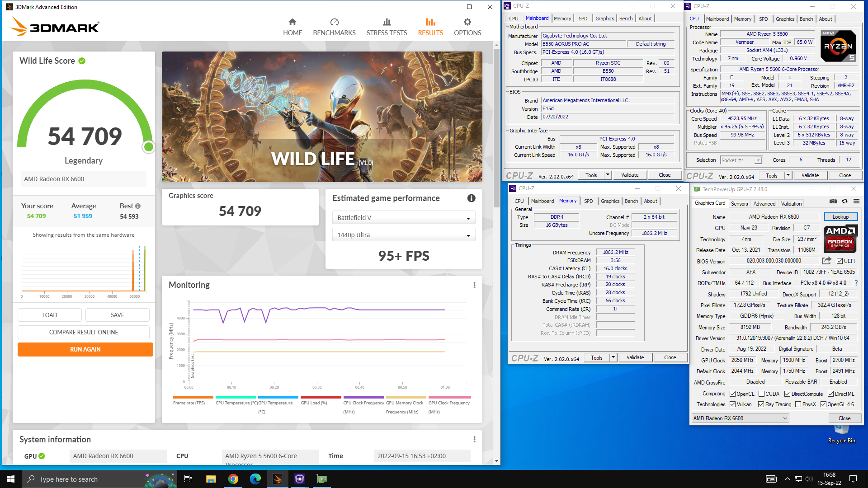868x488 pixels.
Task: Open STRESS TESTS bar chart icon
Action: 387,22
